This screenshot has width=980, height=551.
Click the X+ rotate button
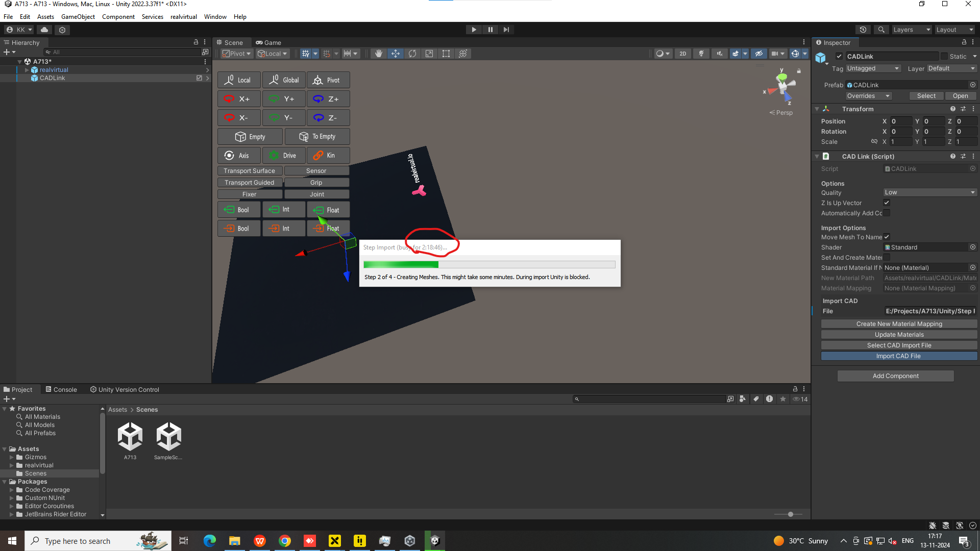point(239,99)
